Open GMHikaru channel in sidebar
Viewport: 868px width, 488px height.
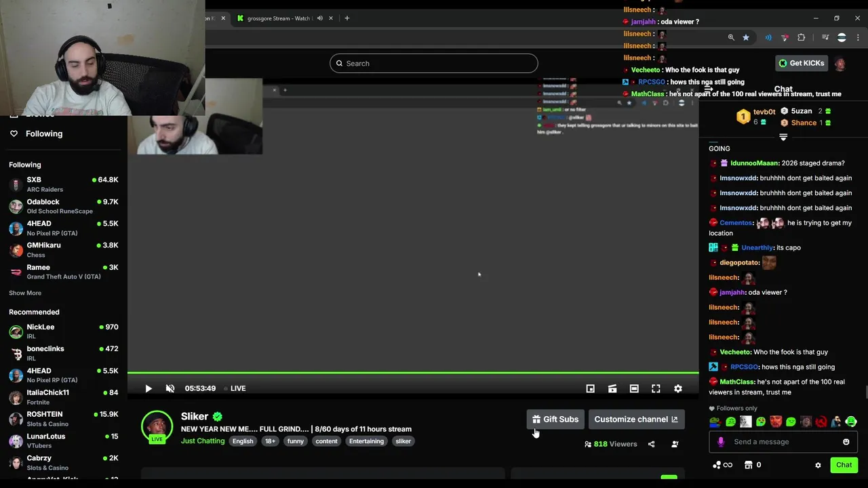pyautogui.click(x=64, y=249)
